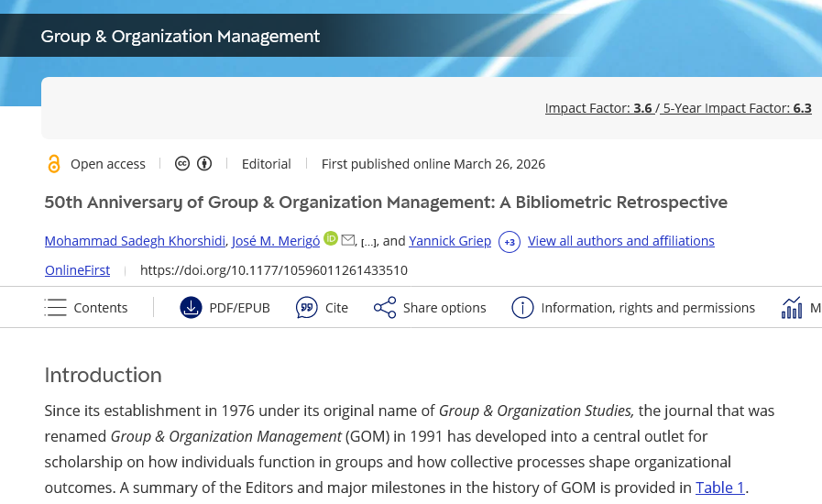Click the DOI URL text
The image size is (822, 504).
click(274, 270)
